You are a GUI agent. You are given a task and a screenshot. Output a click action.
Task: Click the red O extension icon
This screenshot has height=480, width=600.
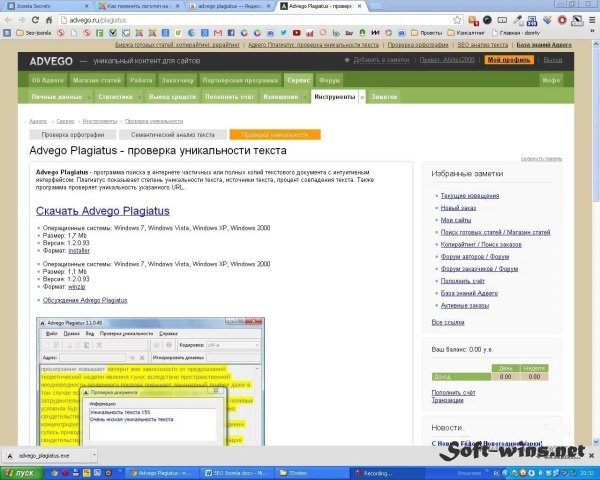(x=562, y=20)
